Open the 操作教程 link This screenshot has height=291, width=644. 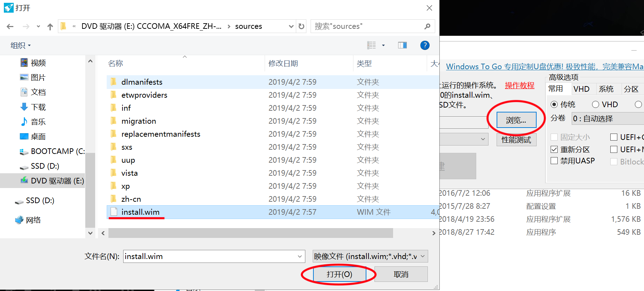(519, 85)
